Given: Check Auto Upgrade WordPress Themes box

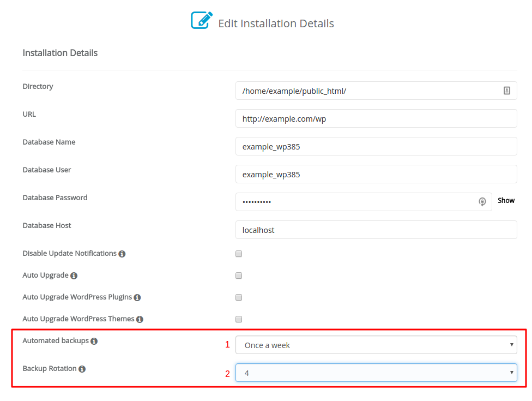Looking at the screenshot, I should 239,319.
